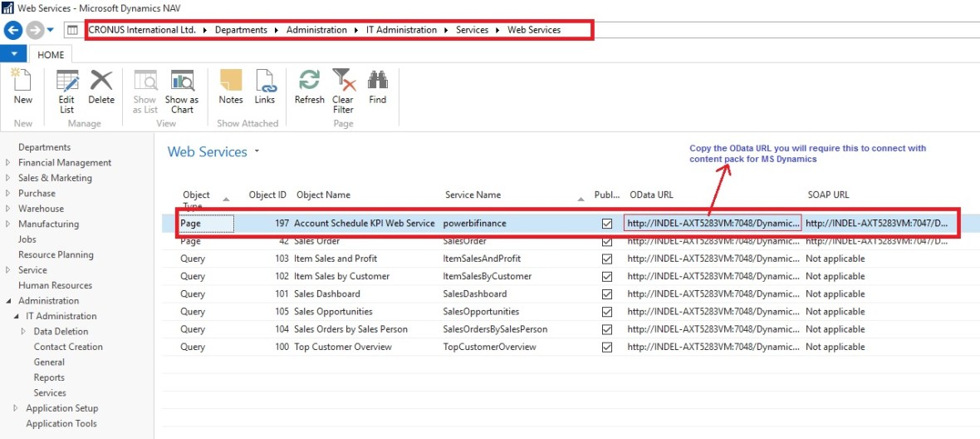Sort by the Service Name column header
Image resolution: width=980 pixels, height=439 pixels.
click(x=473, y=195)
